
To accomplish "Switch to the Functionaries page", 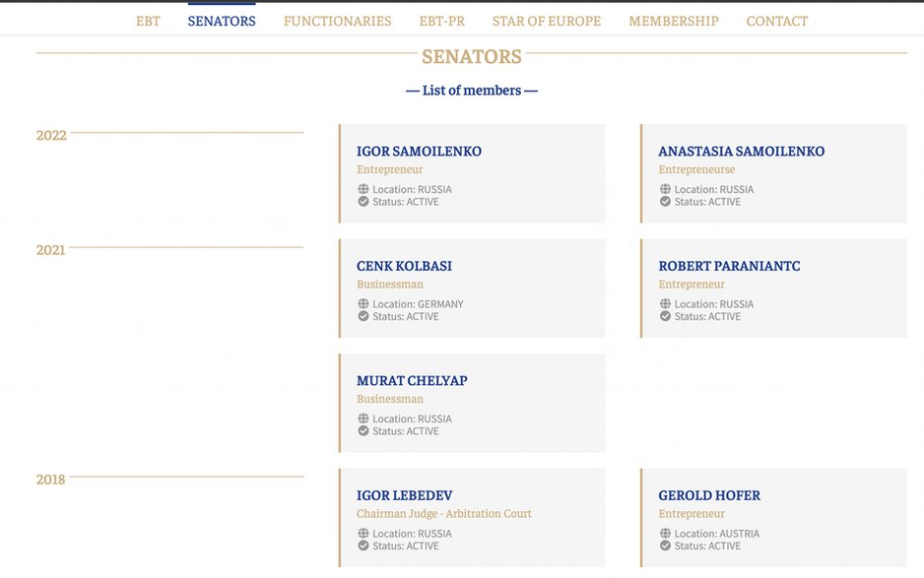I will click(x=337, y=22).
